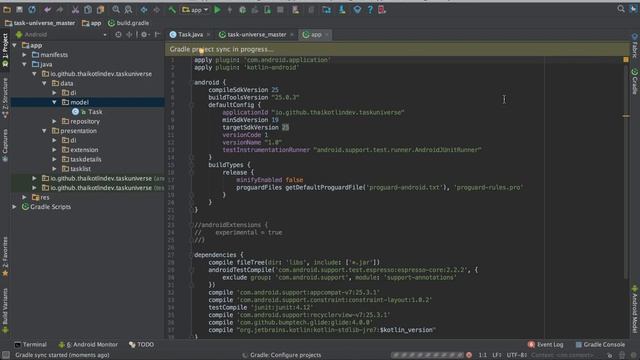Open the Gradle Console

(x=600, y=345)
